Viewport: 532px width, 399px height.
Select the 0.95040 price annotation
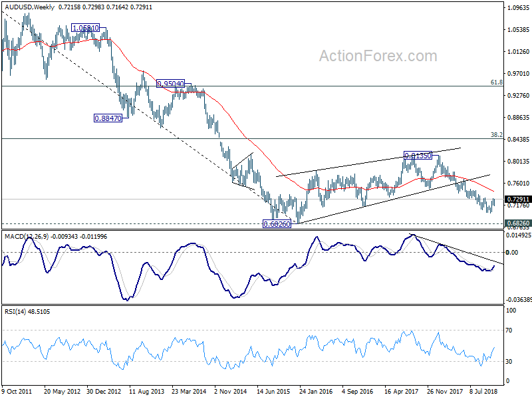[170, 84]
